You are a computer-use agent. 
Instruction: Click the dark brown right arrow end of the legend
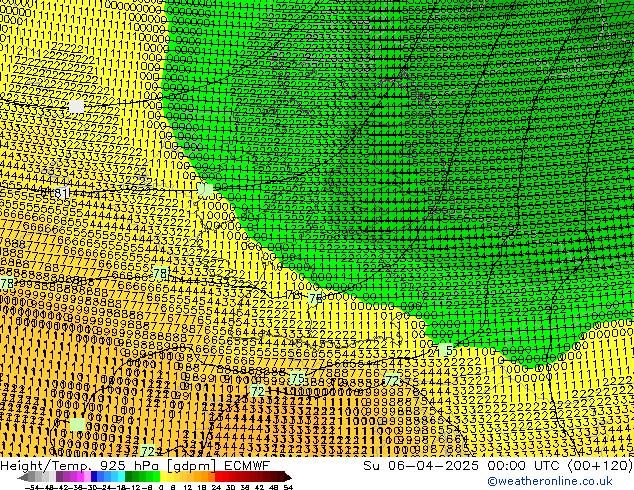pos(288,477)
